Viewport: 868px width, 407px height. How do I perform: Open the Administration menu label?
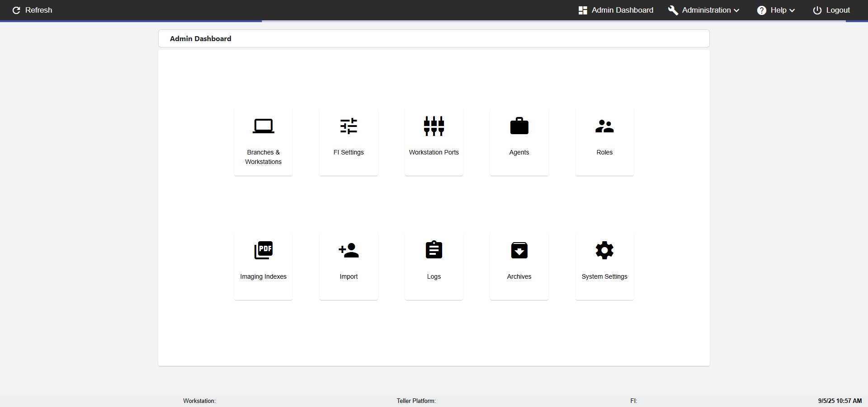click(706, 10)
